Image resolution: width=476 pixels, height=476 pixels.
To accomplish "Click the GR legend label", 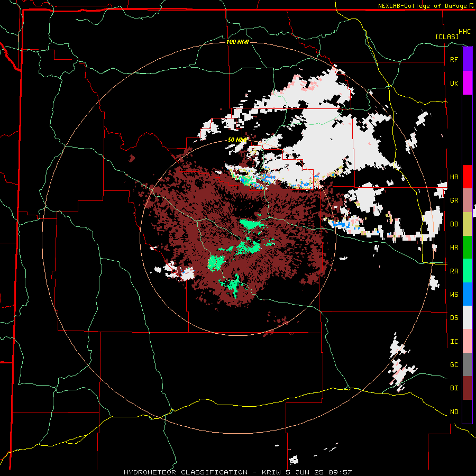I will [454, 200].
